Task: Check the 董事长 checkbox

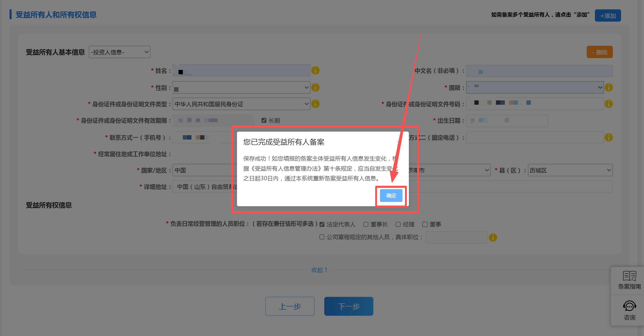Action: pyautogui.click(x=366, y=224)
